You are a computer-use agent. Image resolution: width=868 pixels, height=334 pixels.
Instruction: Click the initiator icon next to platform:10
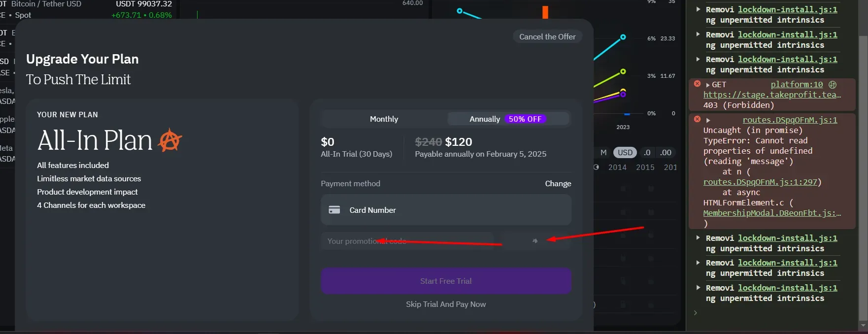[x=833, y=85]
